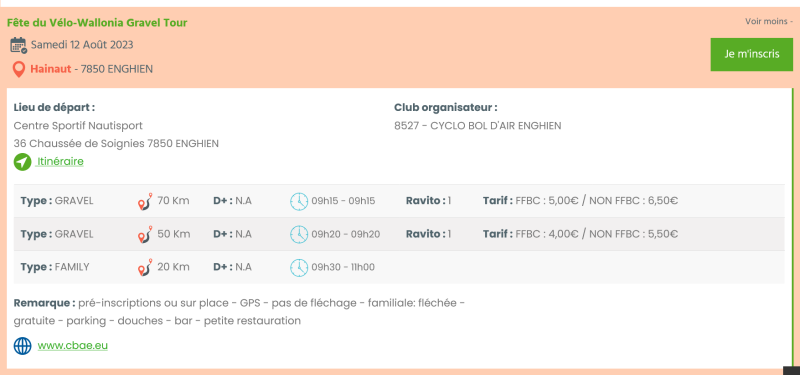Click the clock icon beside 09h20 - 09h20
The height and width of the screenshot is (375, 800).
[x=299, y=234]
